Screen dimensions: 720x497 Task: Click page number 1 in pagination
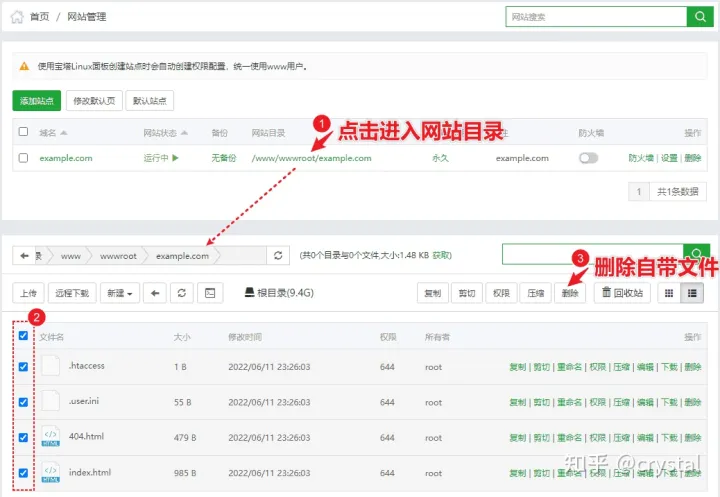(x=639, y=192)
